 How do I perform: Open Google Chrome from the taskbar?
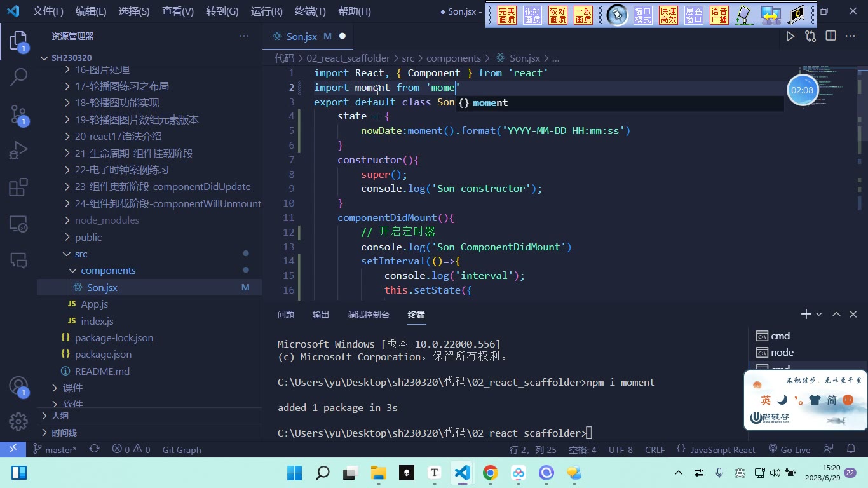point(490,473)
